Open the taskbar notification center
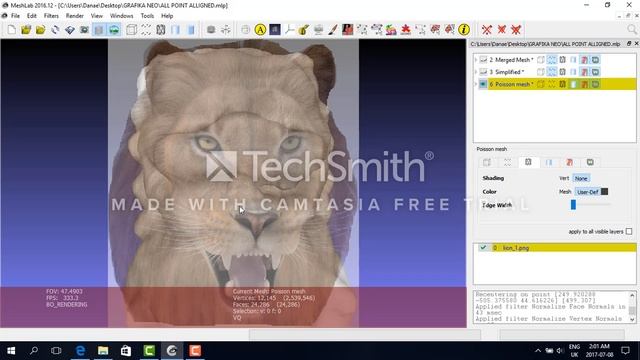 coord(625,351)
